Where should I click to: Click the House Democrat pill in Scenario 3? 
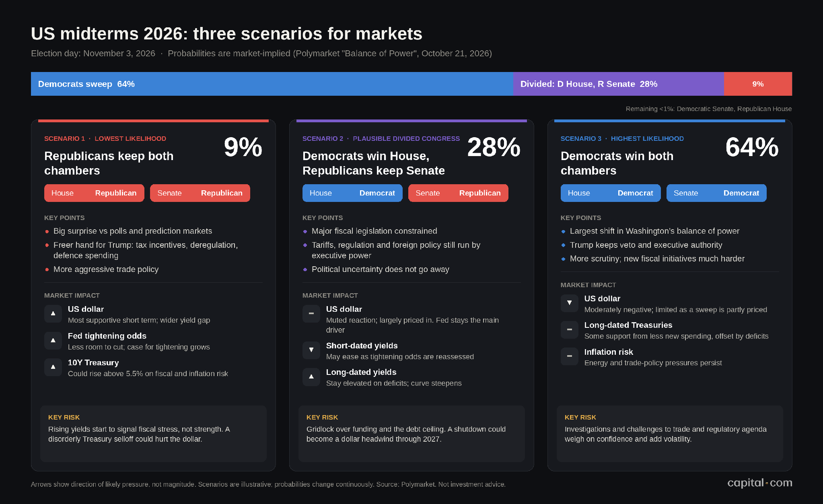[x=611, y=193]
